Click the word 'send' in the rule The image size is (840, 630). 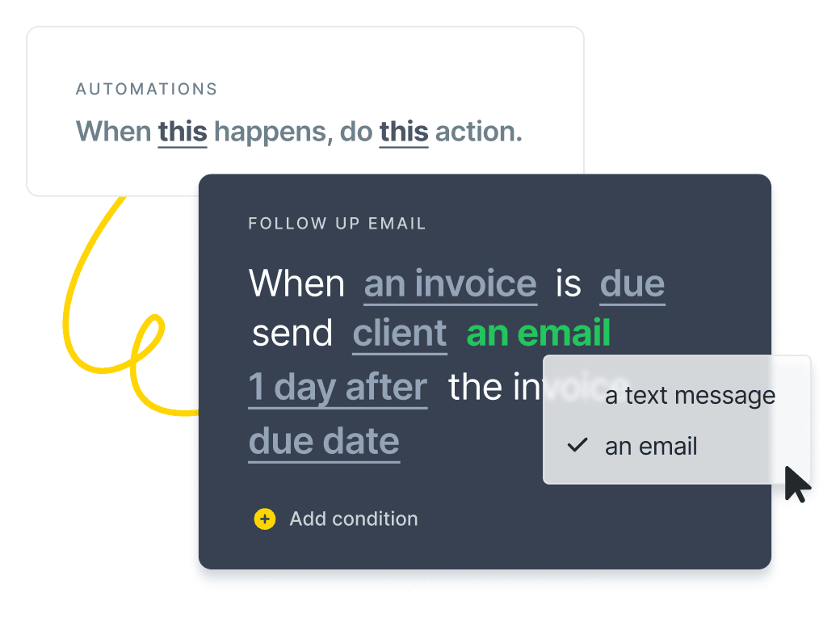tap(292, 334)
